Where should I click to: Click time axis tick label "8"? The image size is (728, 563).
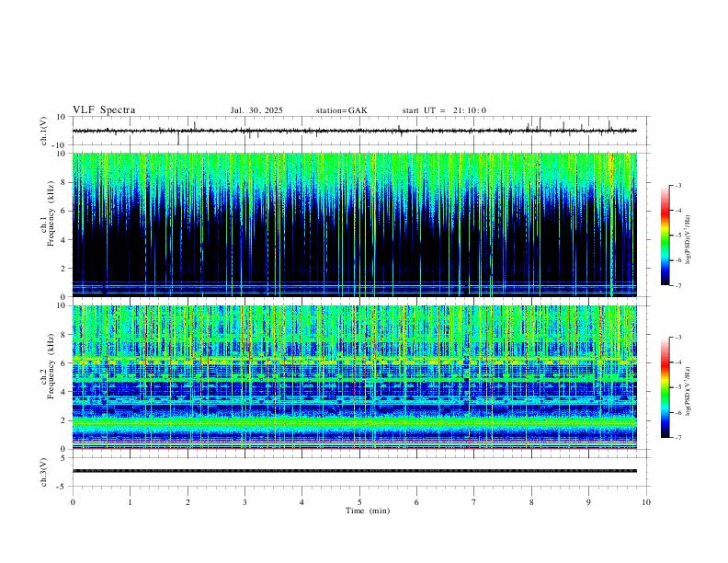click(531, 502)
